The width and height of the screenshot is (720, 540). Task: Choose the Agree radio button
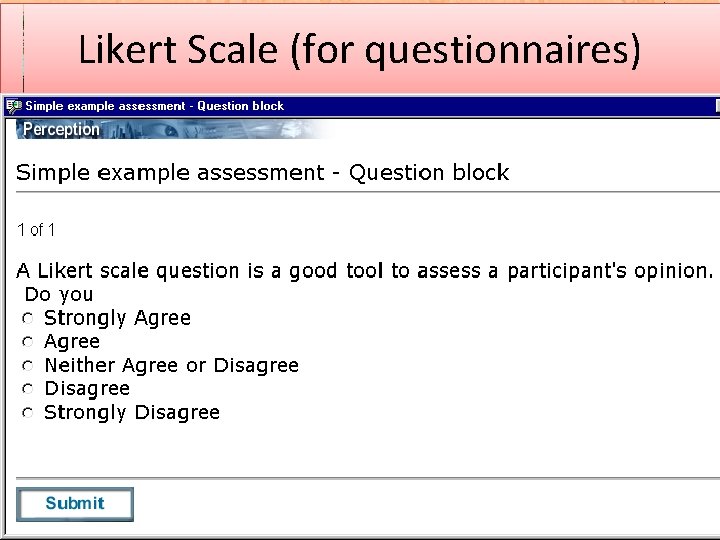point(29,342)
